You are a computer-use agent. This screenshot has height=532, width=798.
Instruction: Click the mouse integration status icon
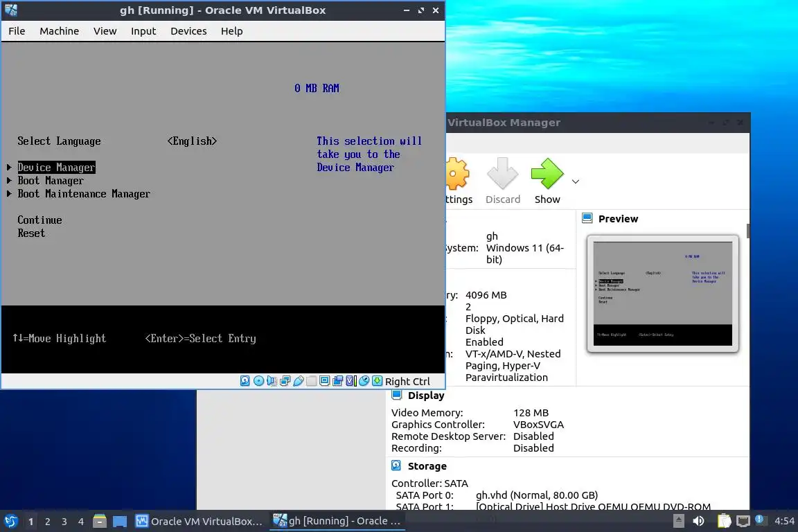point(364,381)
